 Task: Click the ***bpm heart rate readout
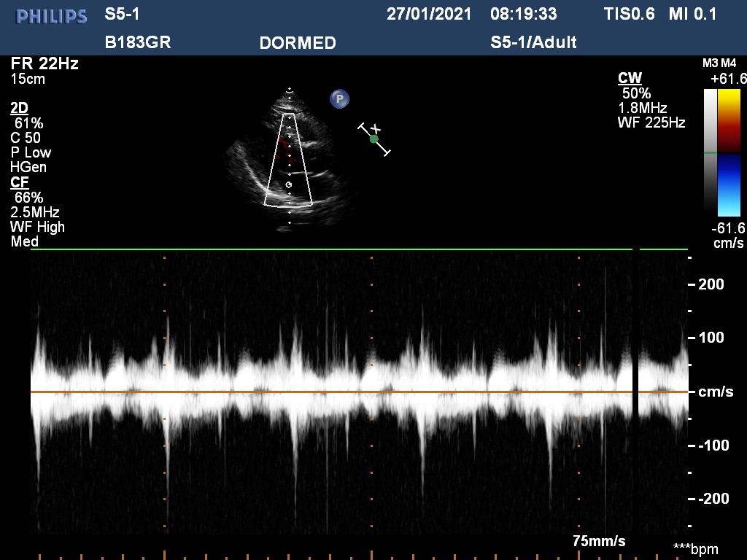click(695, 548)
